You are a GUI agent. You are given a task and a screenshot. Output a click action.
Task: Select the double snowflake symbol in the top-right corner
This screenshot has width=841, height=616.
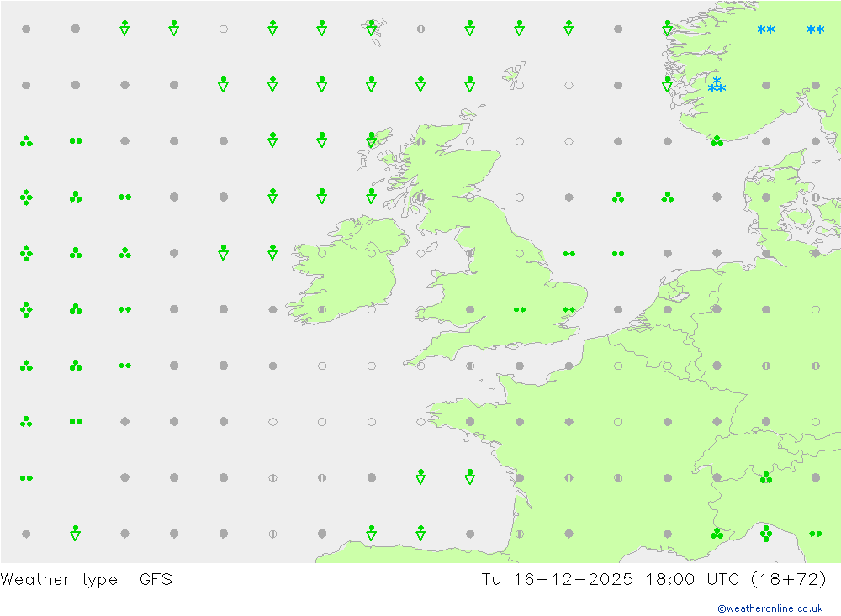815,31
